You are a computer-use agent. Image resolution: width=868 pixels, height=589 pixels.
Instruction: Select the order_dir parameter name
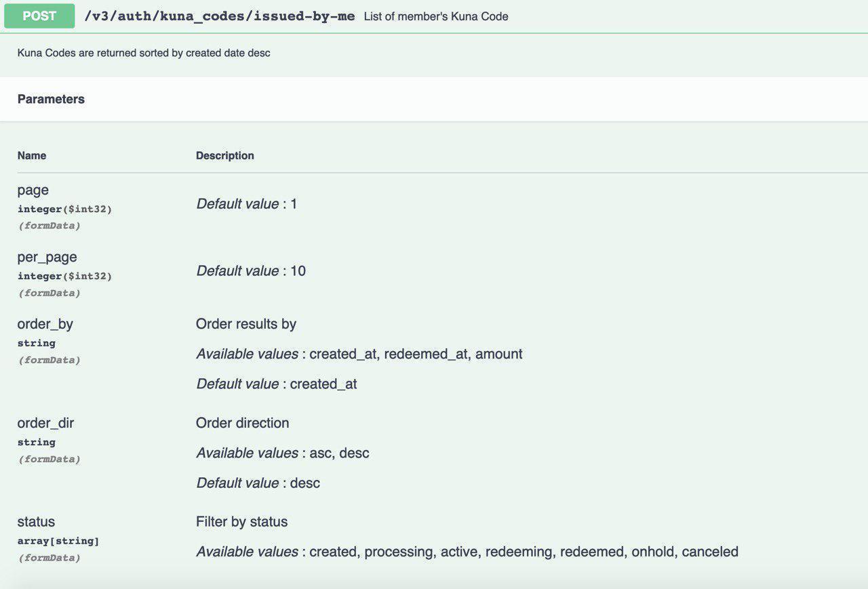coord(45,423)
